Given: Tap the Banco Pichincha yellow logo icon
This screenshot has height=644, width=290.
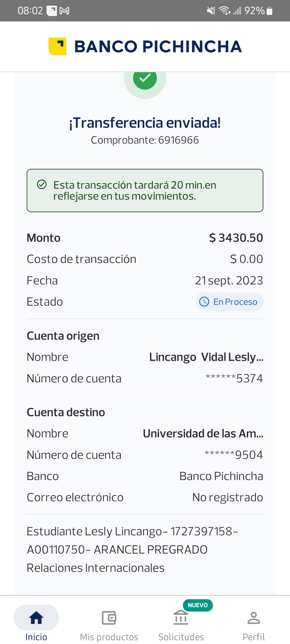Looking at the screenshot, I should (x=57, y=46).
